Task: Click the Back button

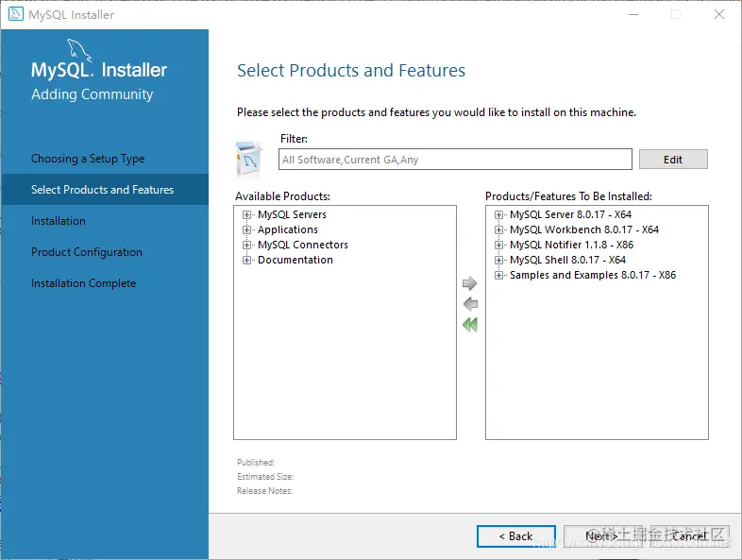Action: click(x=515, y=535)
